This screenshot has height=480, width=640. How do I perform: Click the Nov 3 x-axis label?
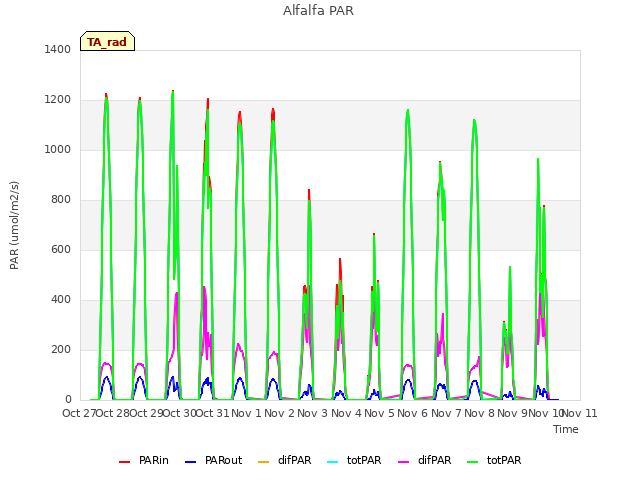pyautogui.click(x=313, y=413)
